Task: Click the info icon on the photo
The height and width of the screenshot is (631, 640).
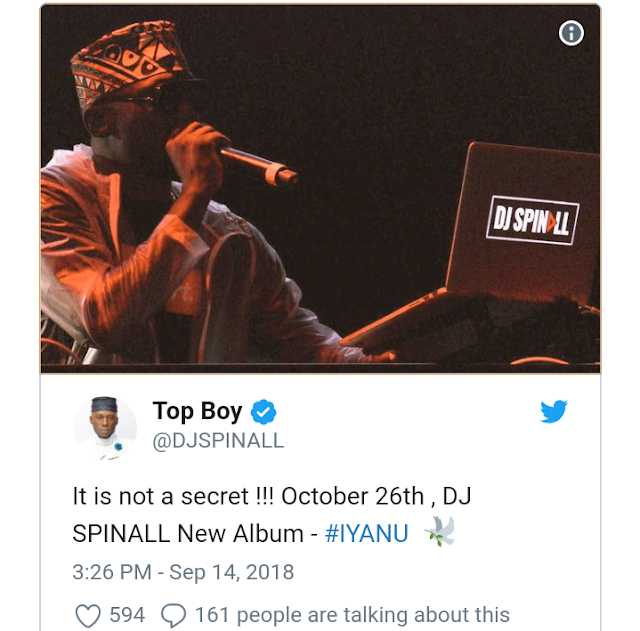Action: click(571, 33)
